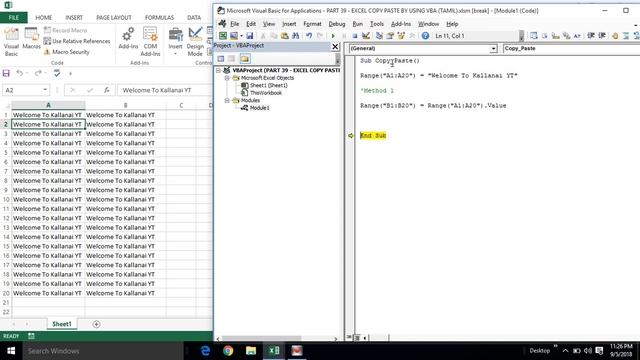
Task: Collapse the VBAProject root node
Action: [218, 70]
